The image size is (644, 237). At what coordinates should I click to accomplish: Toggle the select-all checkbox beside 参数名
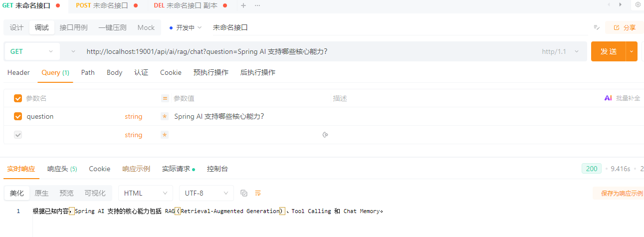point(18,98)
